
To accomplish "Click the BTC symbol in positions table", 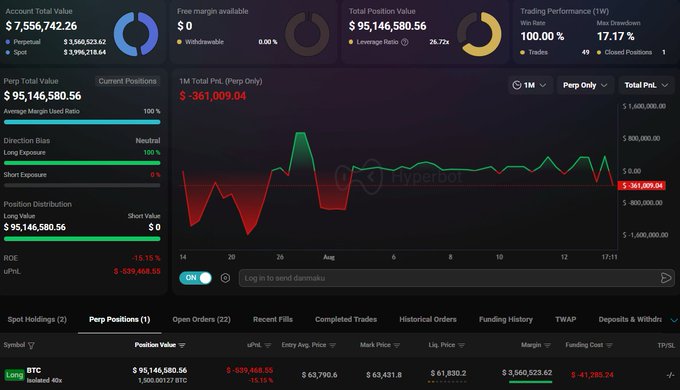I will (x=34, y=370).
